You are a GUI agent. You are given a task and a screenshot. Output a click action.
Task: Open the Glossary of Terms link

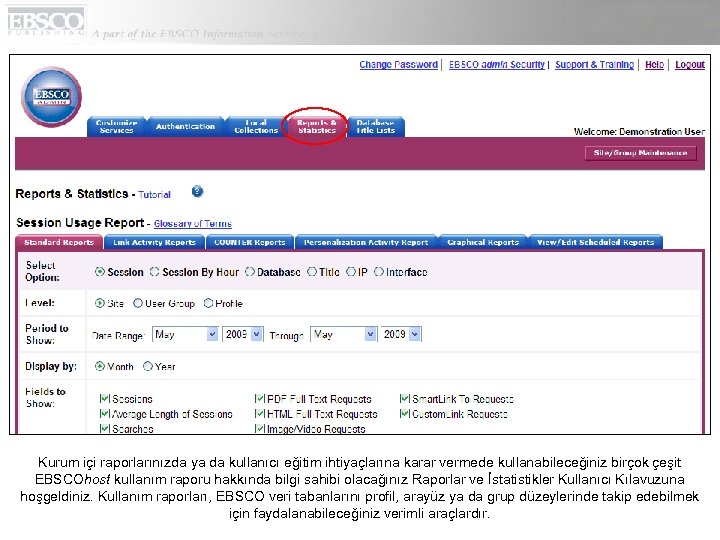click(x=193, y=224)
